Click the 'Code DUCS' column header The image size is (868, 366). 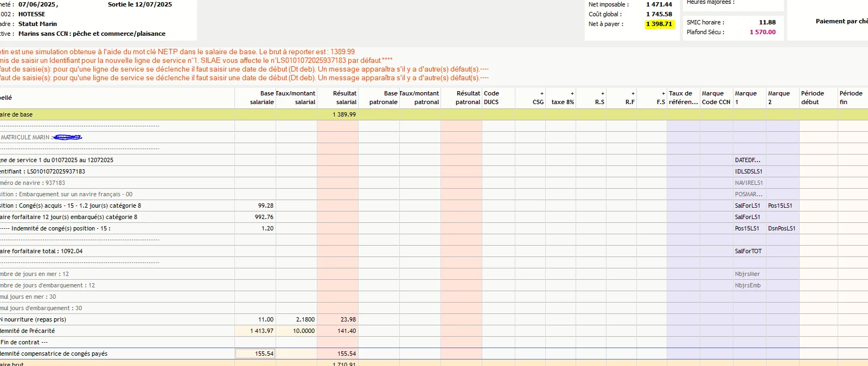pos(499,98)
